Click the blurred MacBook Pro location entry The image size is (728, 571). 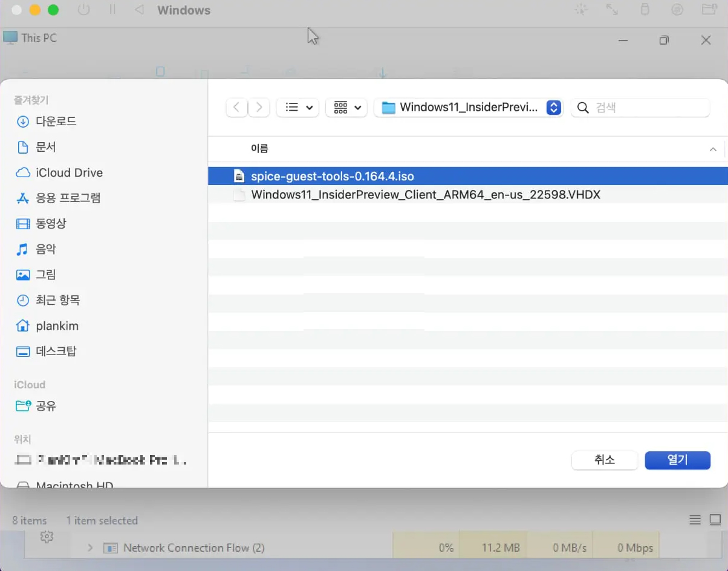(x=100, y=460)
